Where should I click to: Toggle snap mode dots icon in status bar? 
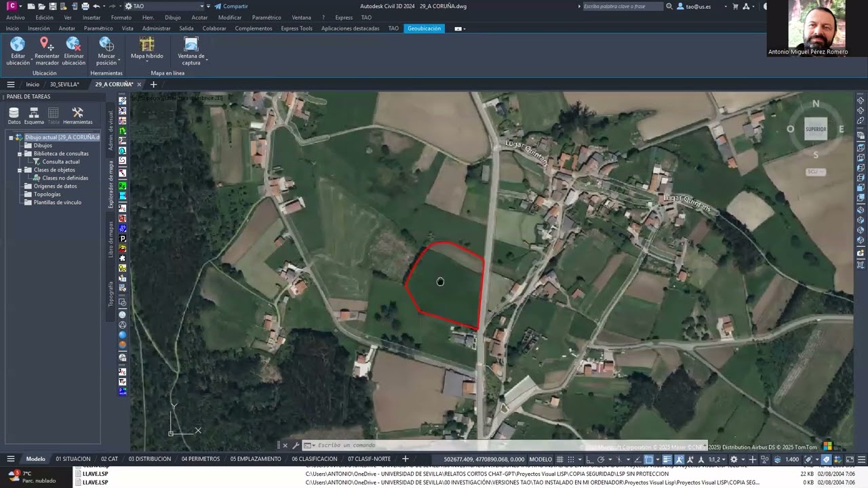571,460
